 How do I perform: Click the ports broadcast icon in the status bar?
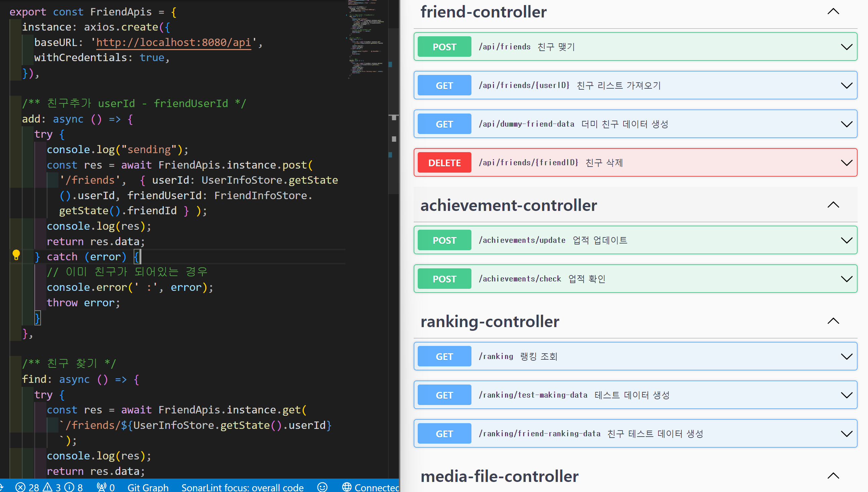101,487
